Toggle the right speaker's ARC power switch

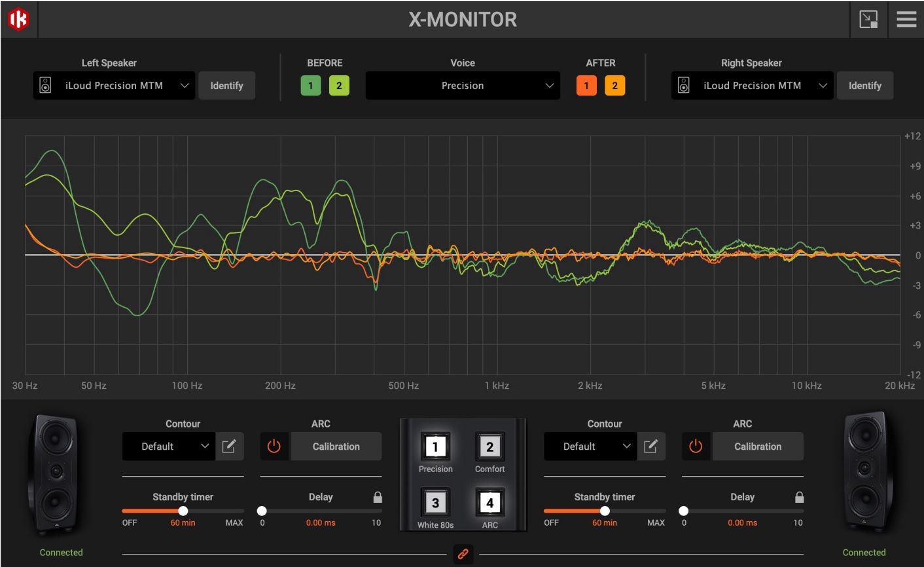(696, 446)
